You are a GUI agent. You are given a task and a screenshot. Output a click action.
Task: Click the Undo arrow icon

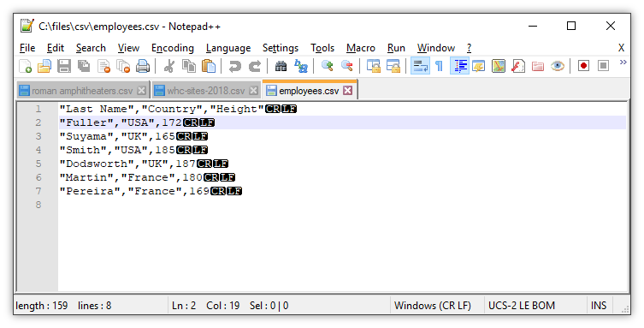235,66
